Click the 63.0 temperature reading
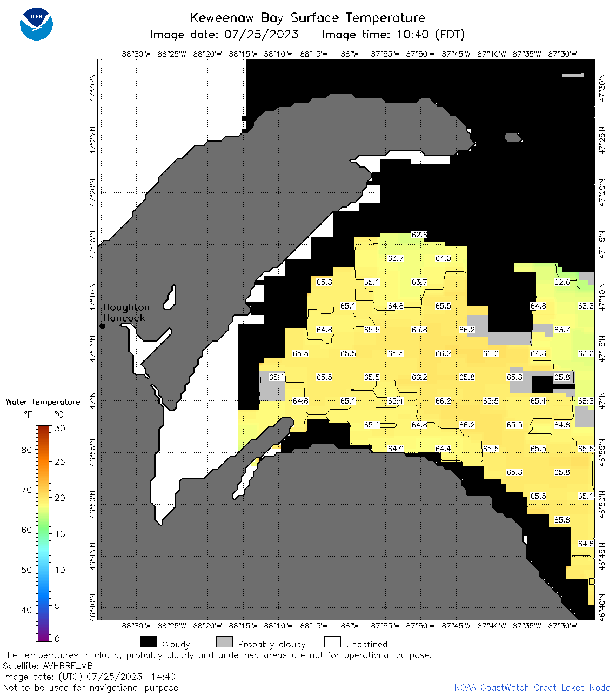 pyautogui.click(x=586, y=353)
